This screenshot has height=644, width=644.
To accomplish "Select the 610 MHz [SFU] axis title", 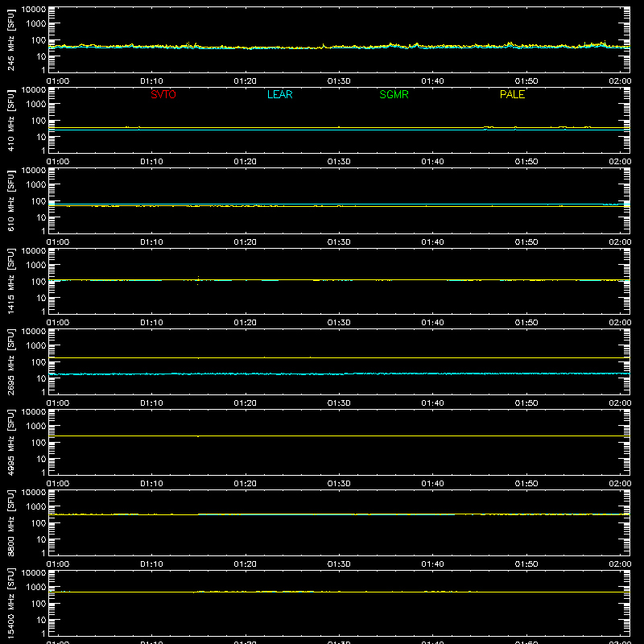I will pos(10,201).
